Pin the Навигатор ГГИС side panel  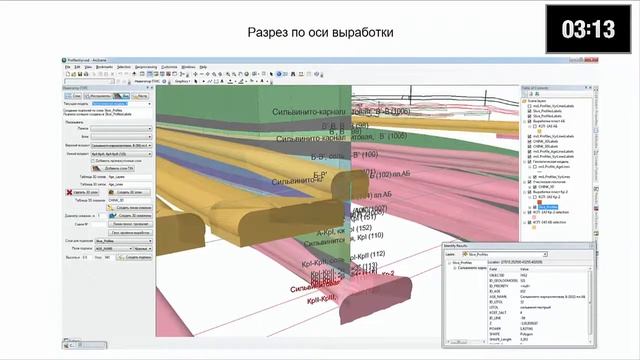pos(147,88)
